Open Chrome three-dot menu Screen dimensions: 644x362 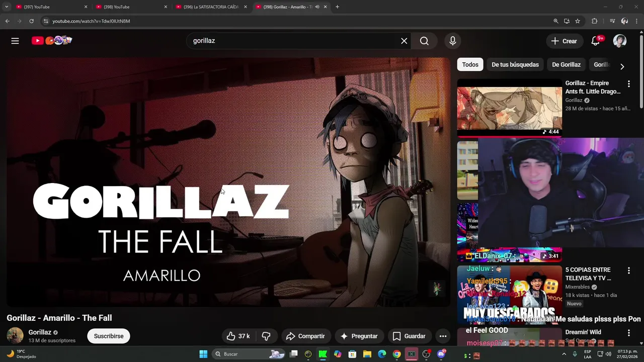point(636,21)
